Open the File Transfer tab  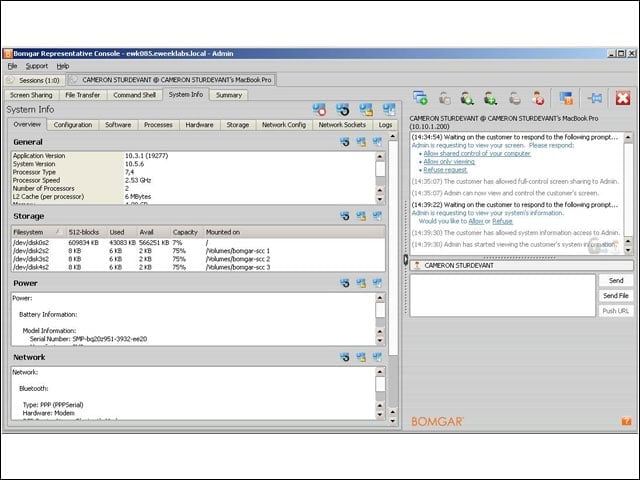[x=82, y=95]
